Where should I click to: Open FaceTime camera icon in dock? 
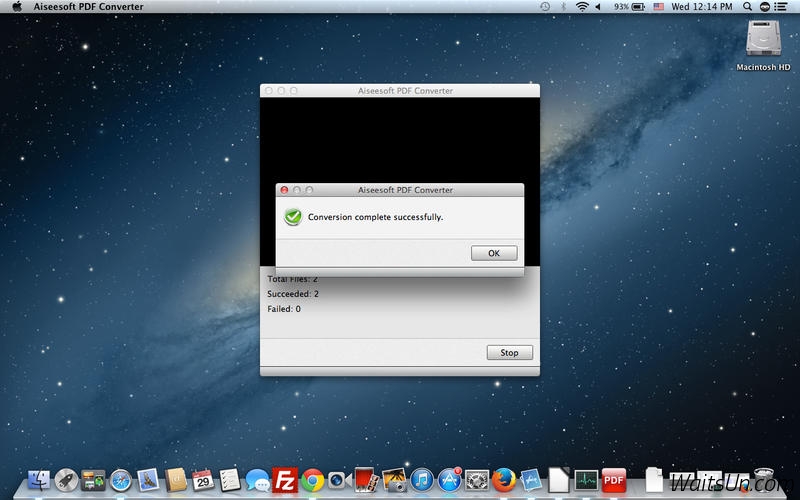tap(340, 481)
